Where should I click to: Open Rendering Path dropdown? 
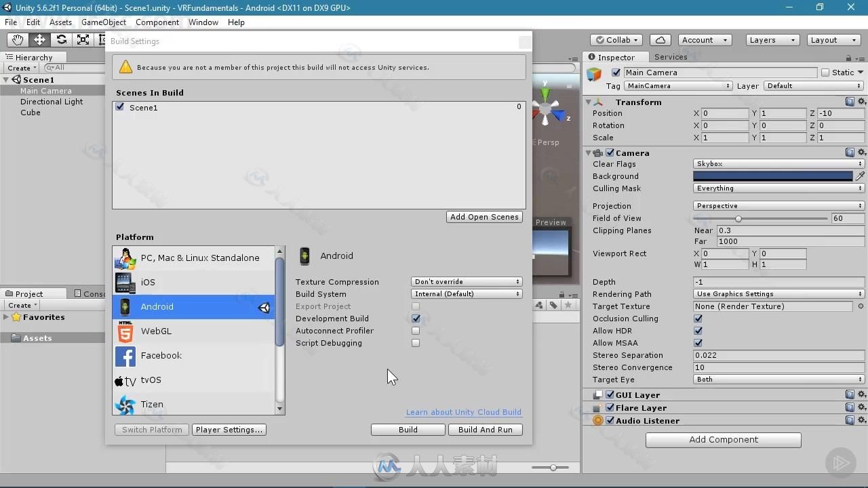point(778,294)
